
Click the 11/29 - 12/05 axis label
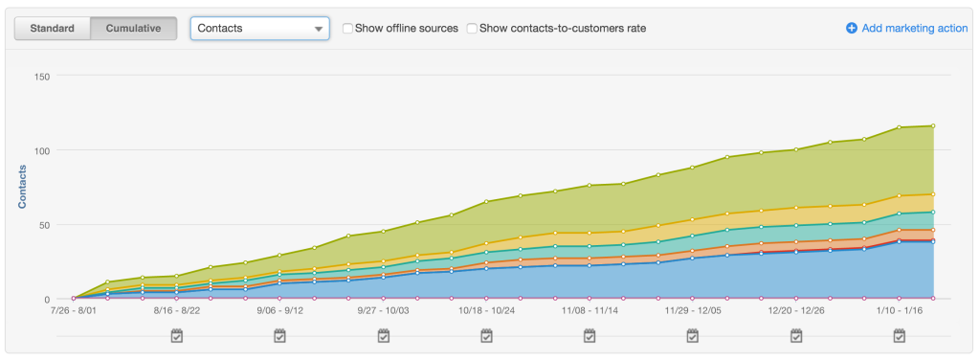pos(693,310)
